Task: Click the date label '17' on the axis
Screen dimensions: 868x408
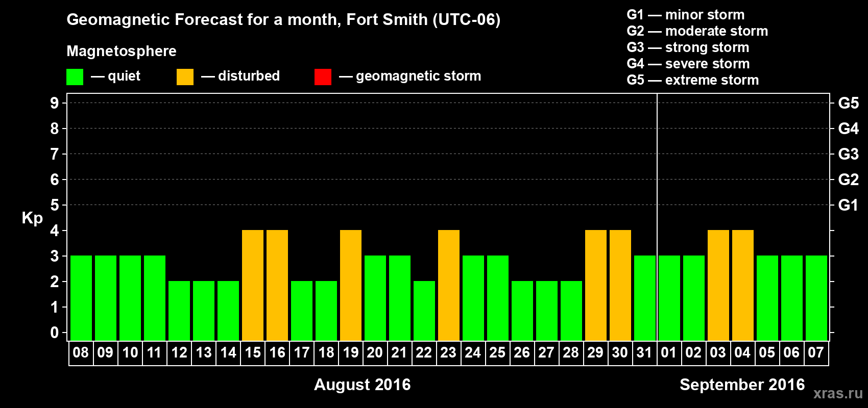Action: click(x=301, y=352)
